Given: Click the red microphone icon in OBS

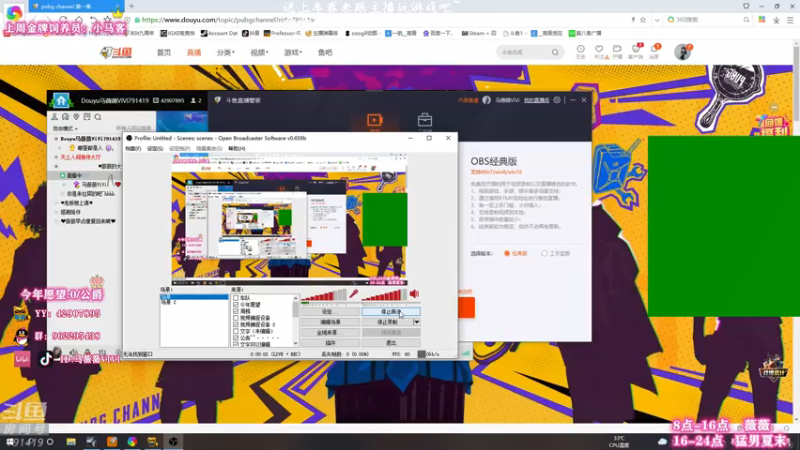Looking at the screenshot, I should [x=353, y=294].
